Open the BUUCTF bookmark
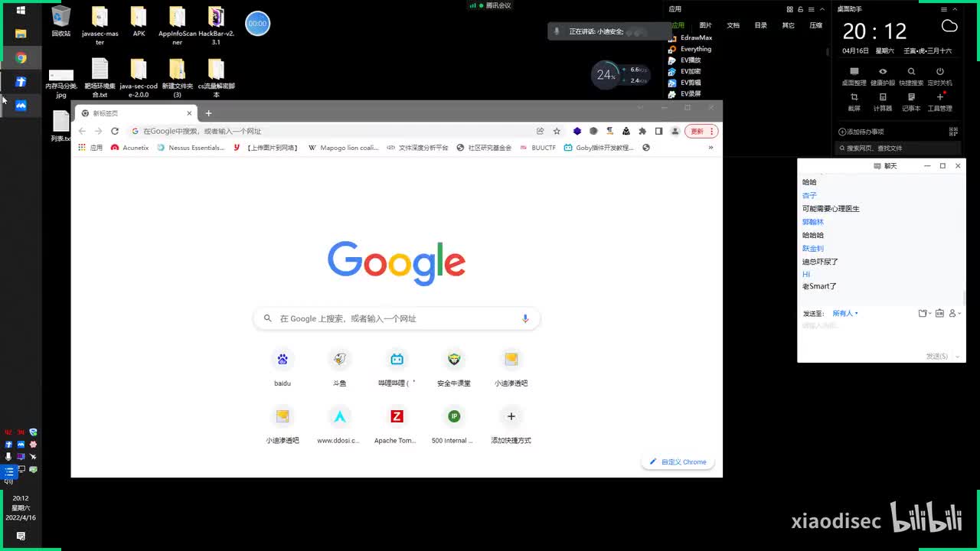The image size is (980, 551). click(537, 148)
